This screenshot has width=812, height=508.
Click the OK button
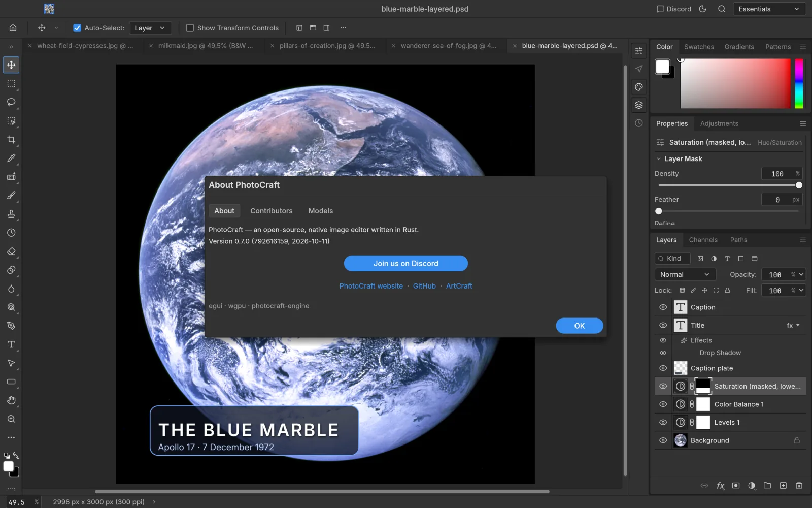tap(580, 326)
